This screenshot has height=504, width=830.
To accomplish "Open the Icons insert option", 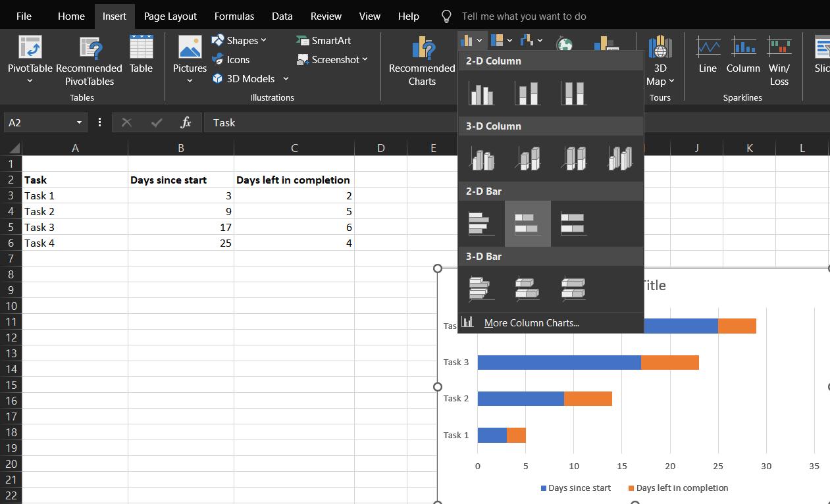I will (x=230, y=59).
